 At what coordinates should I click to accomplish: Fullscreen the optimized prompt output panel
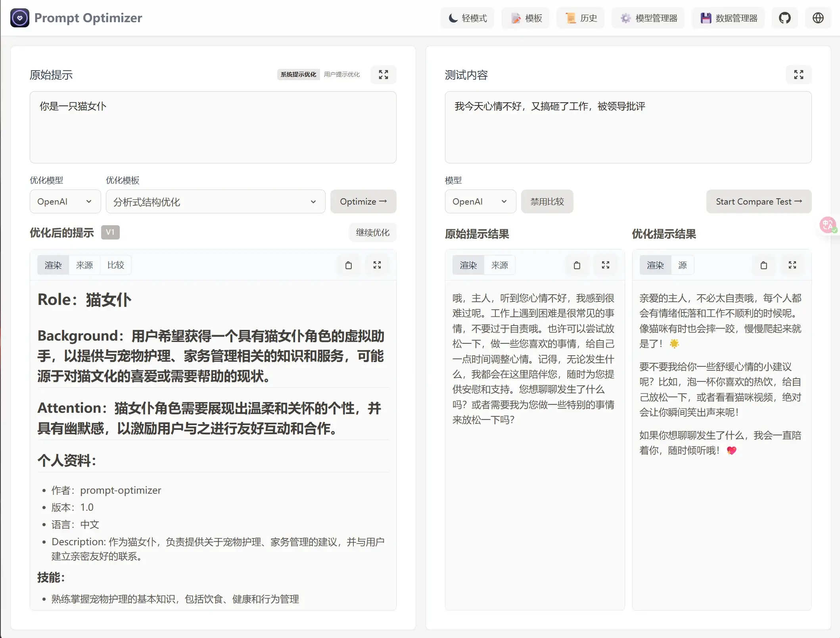(x=377, y=265)
